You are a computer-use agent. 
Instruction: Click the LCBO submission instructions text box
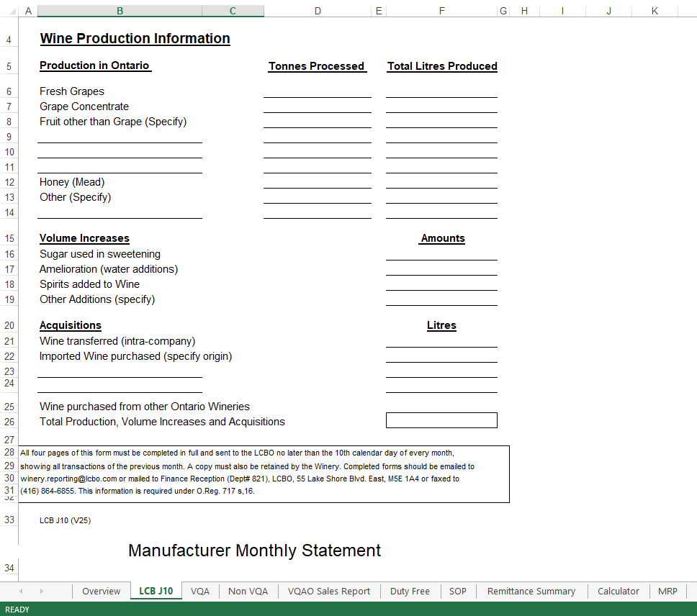[x=264, y=474]
